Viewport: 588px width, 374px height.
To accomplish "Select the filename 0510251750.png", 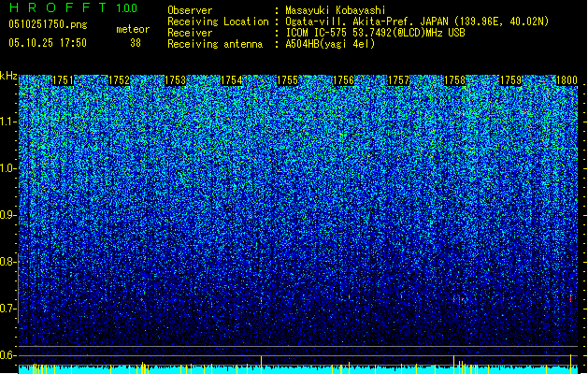I will pyautogui.click(x=48, y=25).
